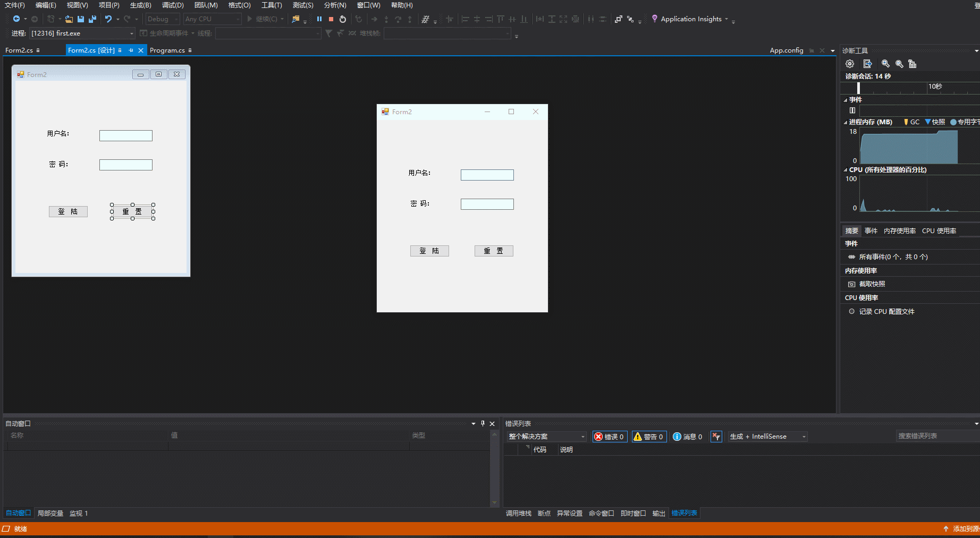Switch to the 局部变量 tab
980x538 pixels.
(50, 514)
